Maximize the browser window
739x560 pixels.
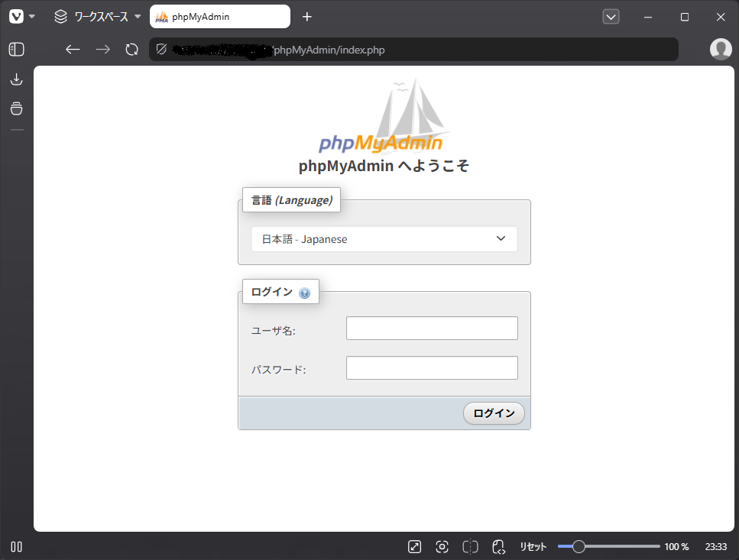tap(684, 17)
